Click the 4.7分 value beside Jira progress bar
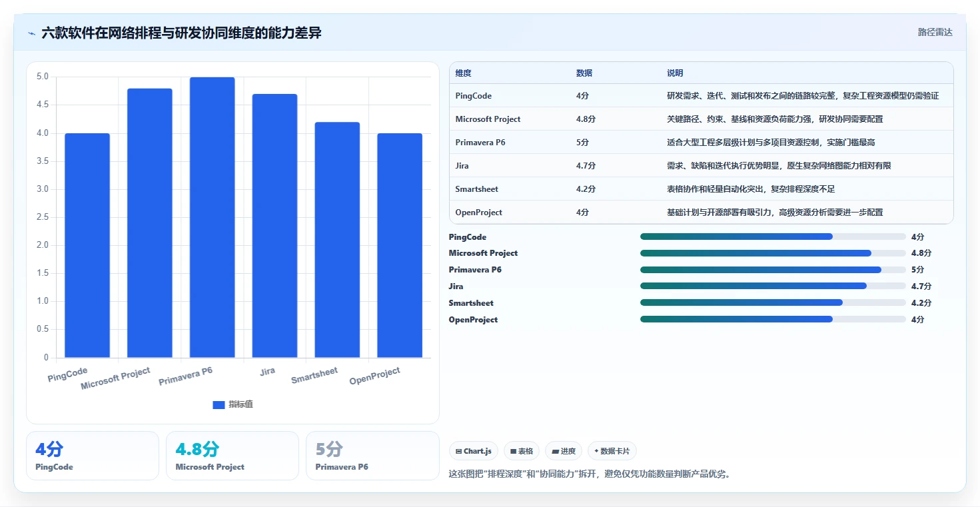 921,286
